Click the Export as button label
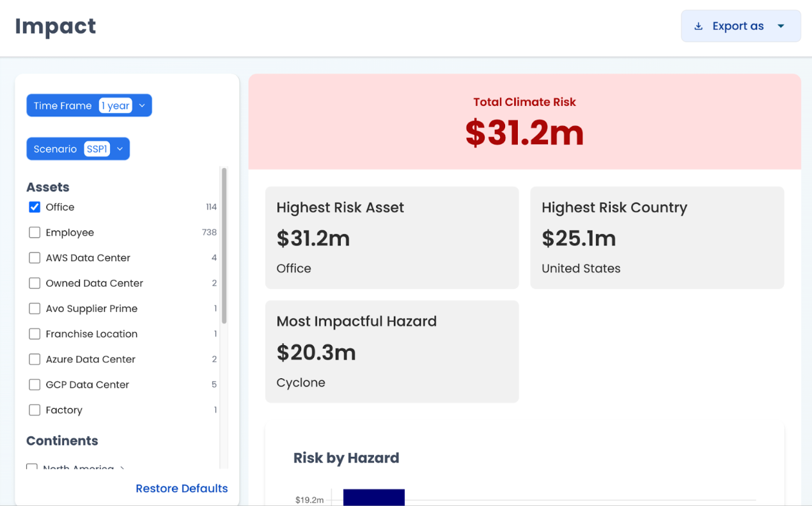This screenshot has height=506, width=812. (x=738, y=26)
